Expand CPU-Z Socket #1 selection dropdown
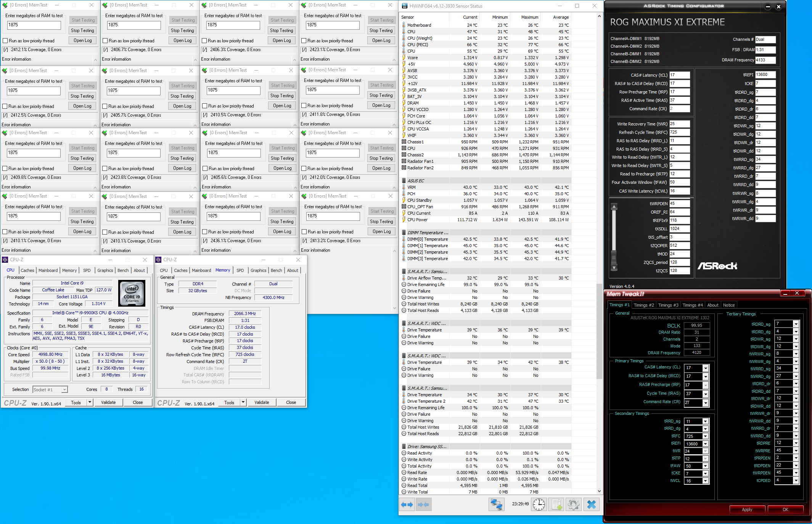 64,389
